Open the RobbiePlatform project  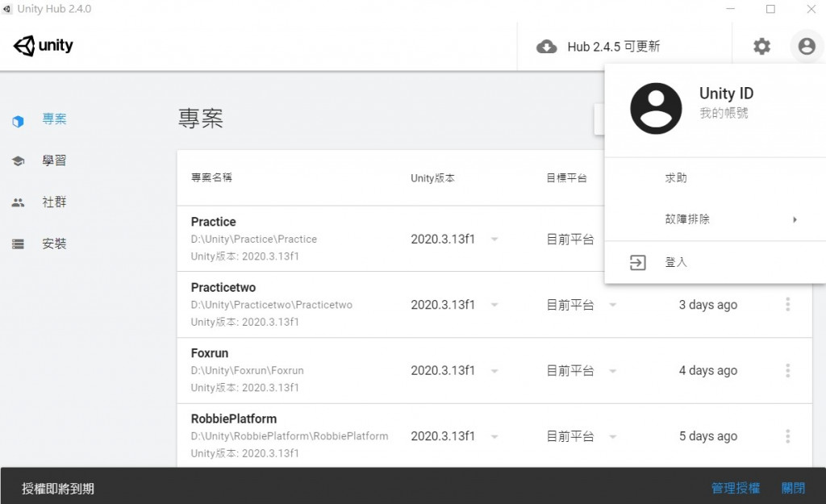pyautogui.click(x=233, y=419)
